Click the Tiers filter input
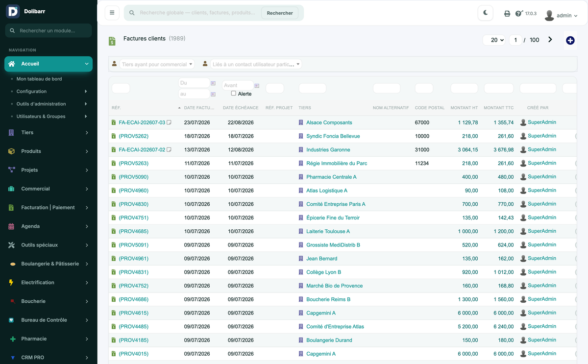The width and height of the screenshot is (588, 364). (x=313, y=88)
